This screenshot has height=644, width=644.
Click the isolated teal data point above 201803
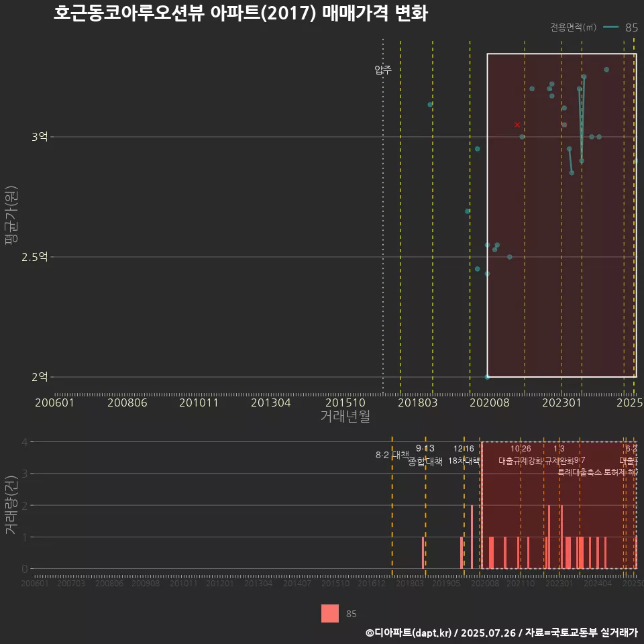coord(430,105)
